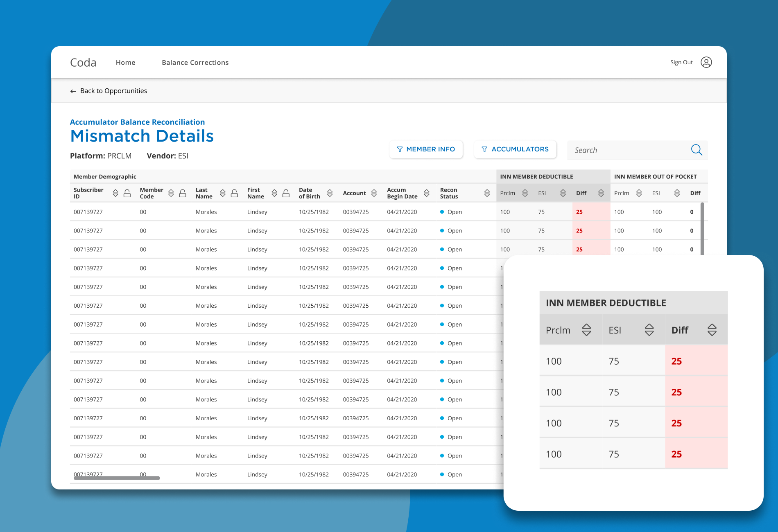The width and height of the screenshot is (778, 532).
Task: Sort by the Date of Birth column
Action: click(x=330, y=193)
